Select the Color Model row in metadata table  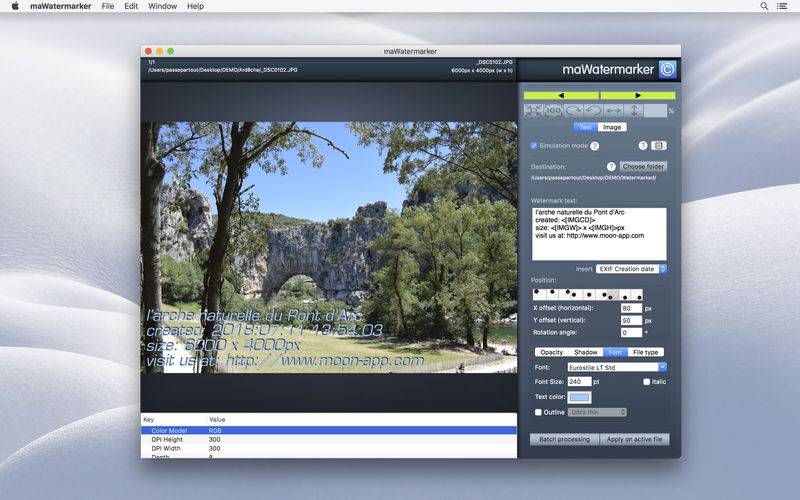[x=329, y=431]
